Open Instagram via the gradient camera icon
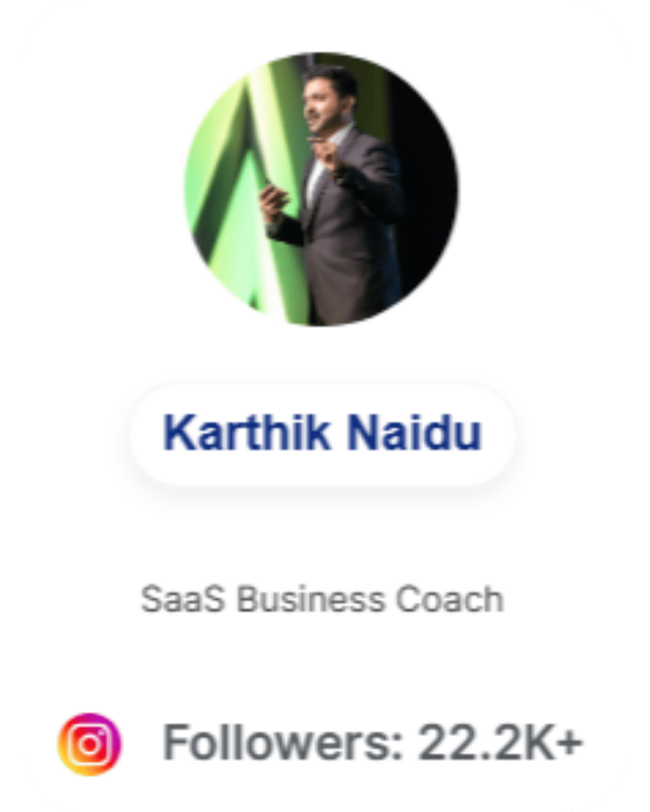The height and width of the screenshot is (812, 650). [x=89, y=744]
